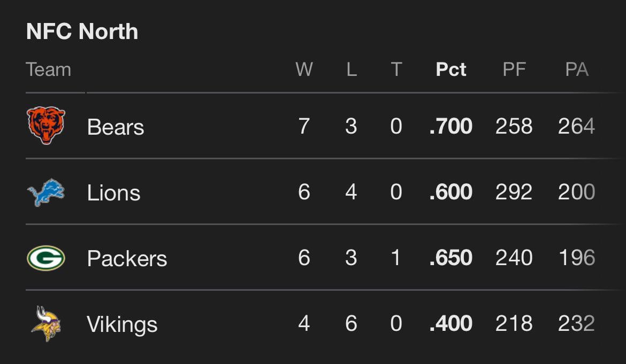
Task: Open the Lions team page
Action: (x=113, y=193)
